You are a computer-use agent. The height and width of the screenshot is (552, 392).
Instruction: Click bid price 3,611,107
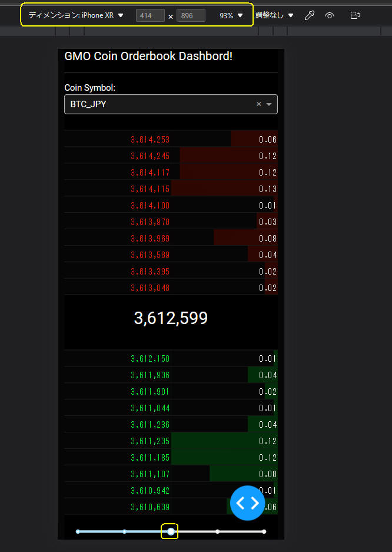pos(150,474)
